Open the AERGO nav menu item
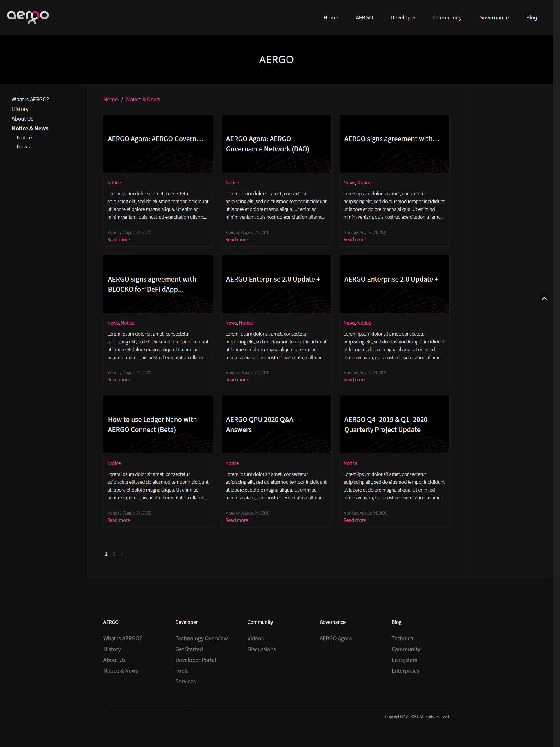The image size is (560, 747). coord(364,17)
